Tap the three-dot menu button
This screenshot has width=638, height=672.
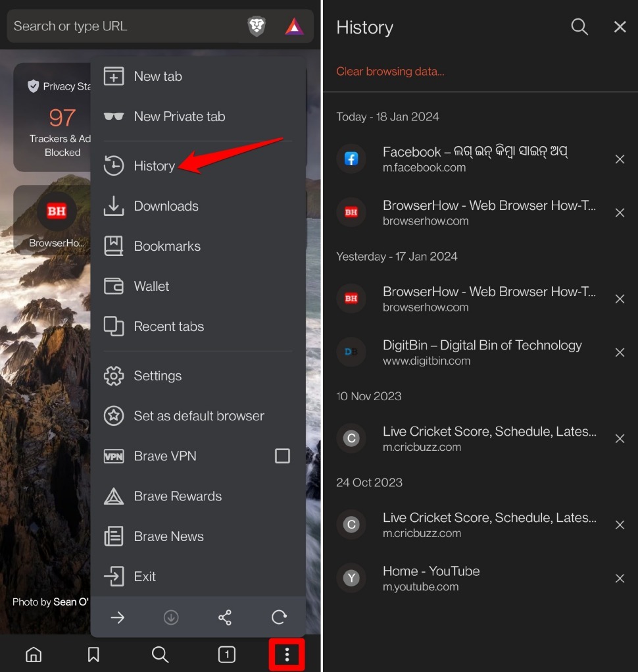[287, 654]
